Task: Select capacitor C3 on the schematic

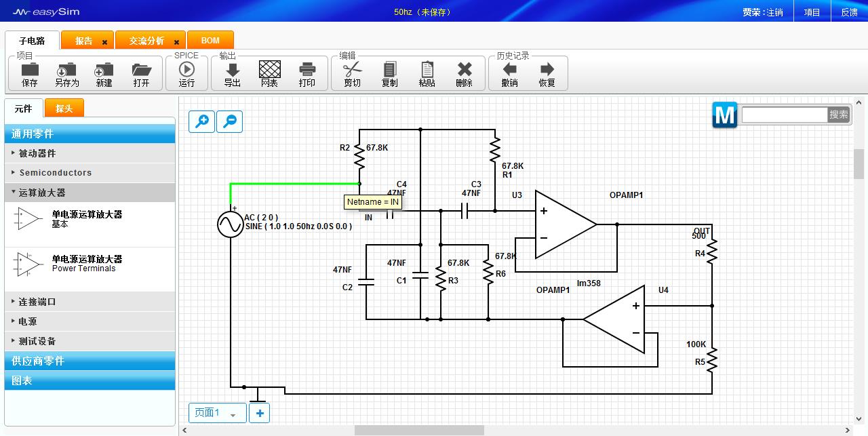Action: point(465,211)
